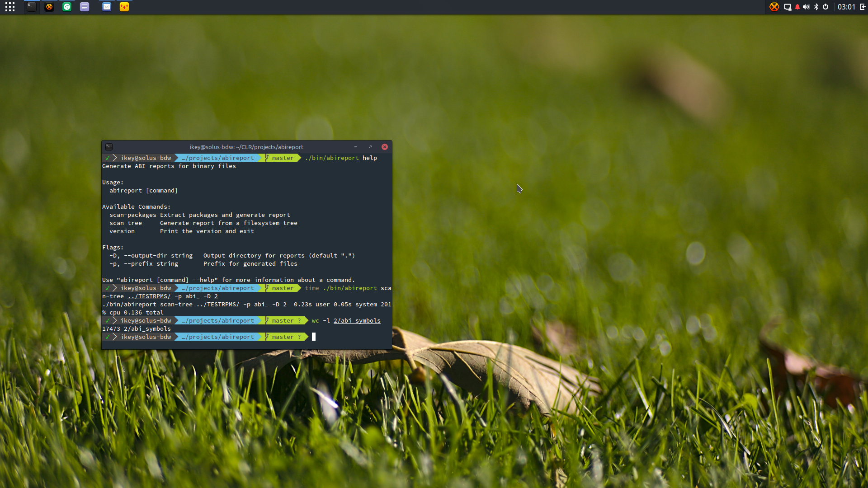Image resolution: width=868 pixels, height=488 pixels.
Task: Maximize the terminal window
Action: pyautogui.click(x=370, y=147)
